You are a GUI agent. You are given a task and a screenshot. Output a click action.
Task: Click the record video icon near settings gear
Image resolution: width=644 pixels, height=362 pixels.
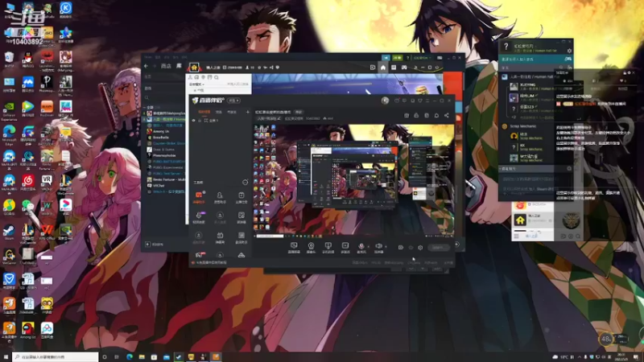400,248
